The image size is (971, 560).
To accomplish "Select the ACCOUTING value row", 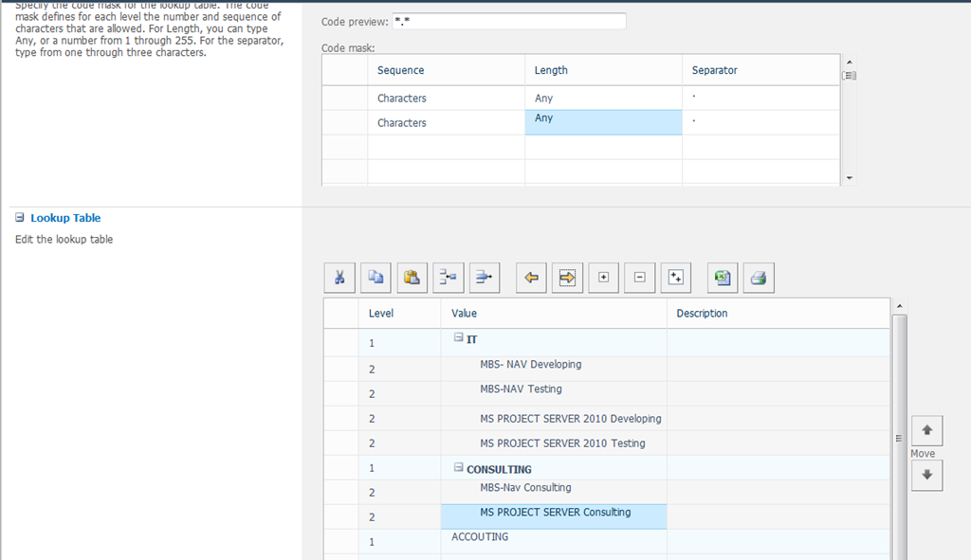I will click(x=480, y=537).
